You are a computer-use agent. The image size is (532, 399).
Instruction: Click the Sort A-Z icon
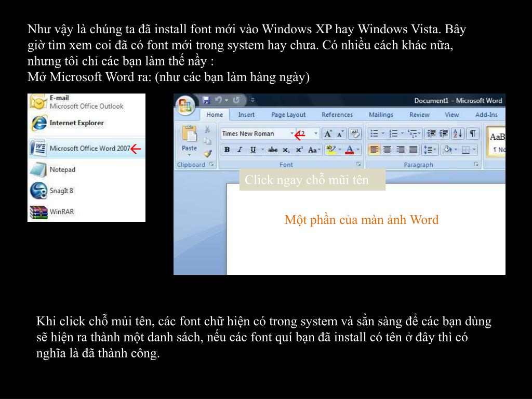pos(457,134)
